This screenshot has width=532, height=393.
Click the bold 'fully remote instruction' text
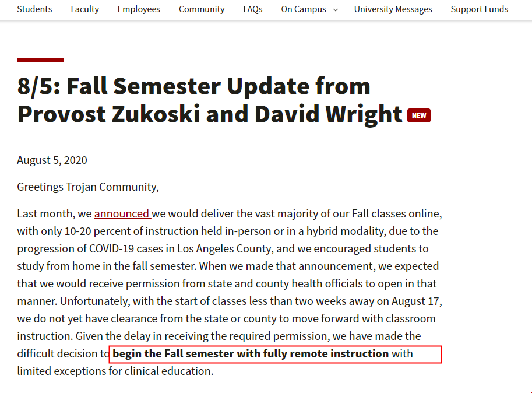[x=326, y=353]
